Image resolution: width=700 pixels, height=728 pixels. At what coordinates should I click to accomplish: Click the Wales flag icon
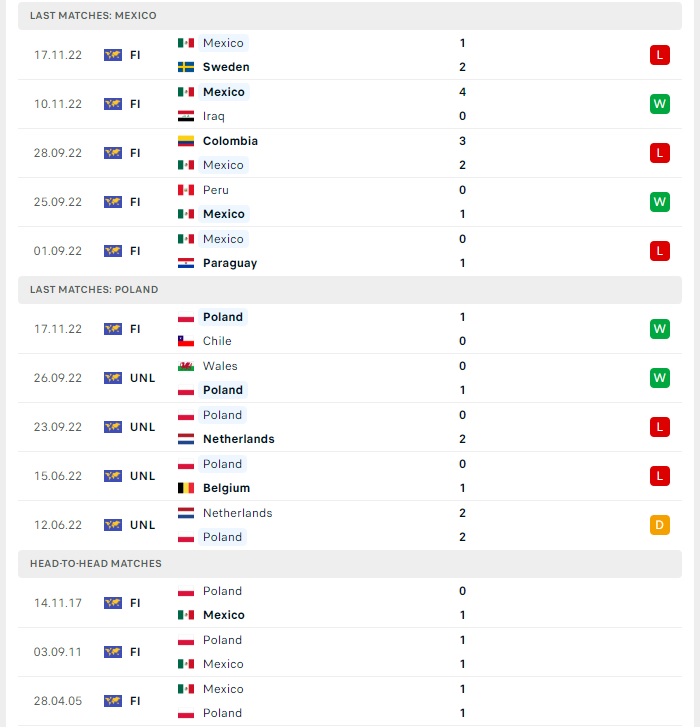pos(186,366)
